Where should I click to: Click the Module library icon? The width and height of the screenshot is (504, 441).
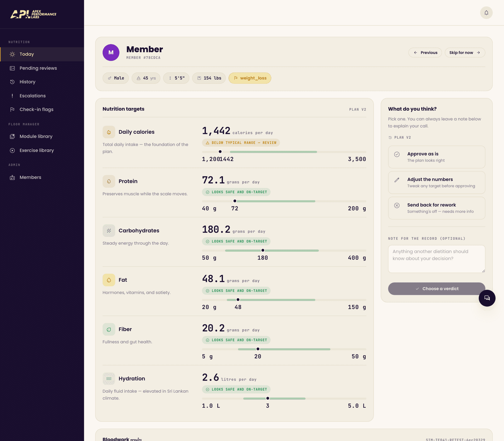12,136
